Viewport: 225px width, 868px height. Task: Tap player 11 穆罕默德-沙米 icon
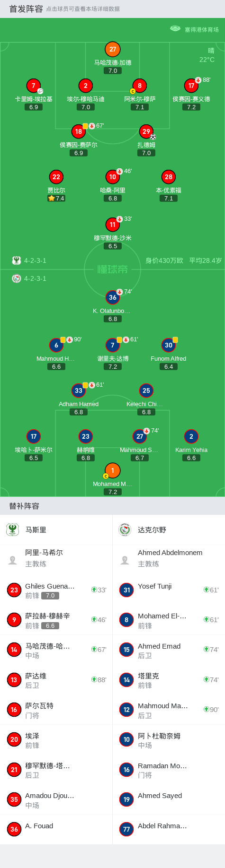tap(112, 225)
